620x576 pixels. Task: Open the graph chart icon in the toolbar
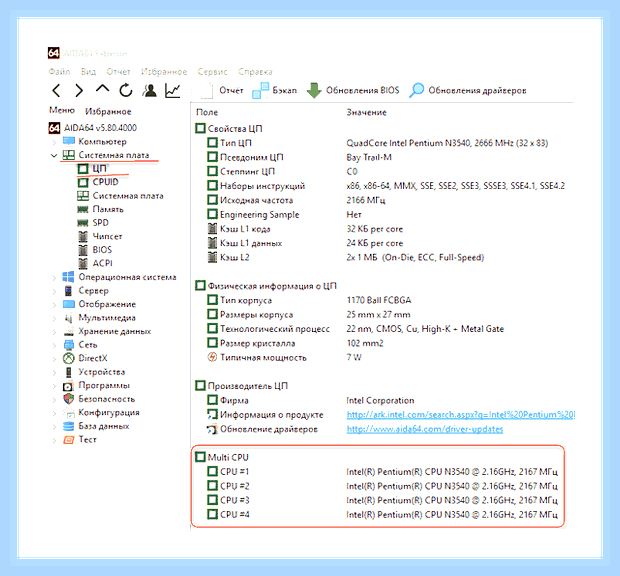pyautogui.click(x=173, y=91)
